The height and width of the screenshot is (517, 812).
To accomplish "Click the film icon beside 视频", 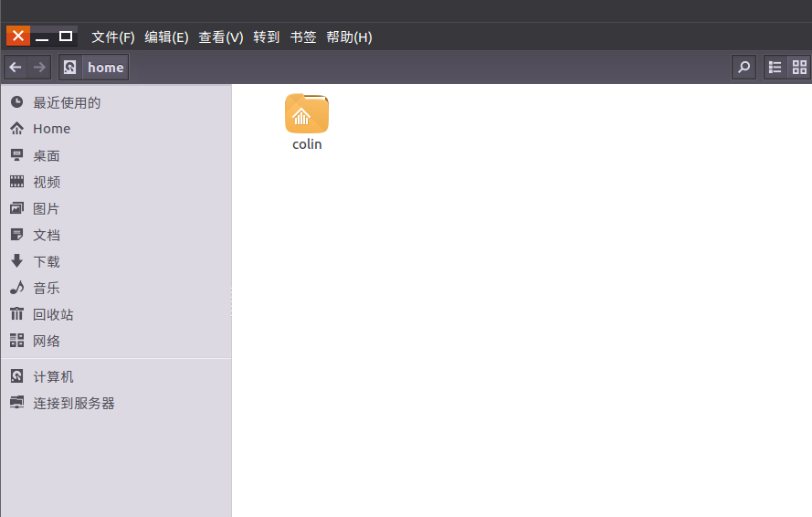I will (x=16, y=181).
